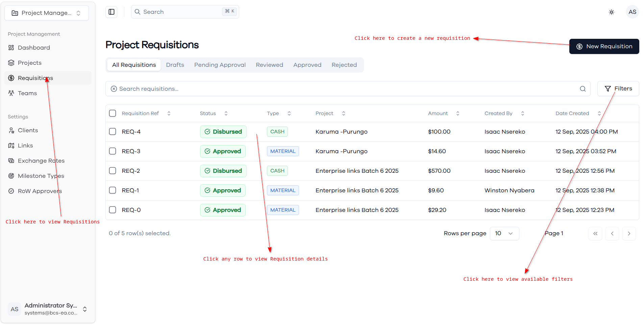
Task: Switch to the Approved tab
Action: click(307, 65)
